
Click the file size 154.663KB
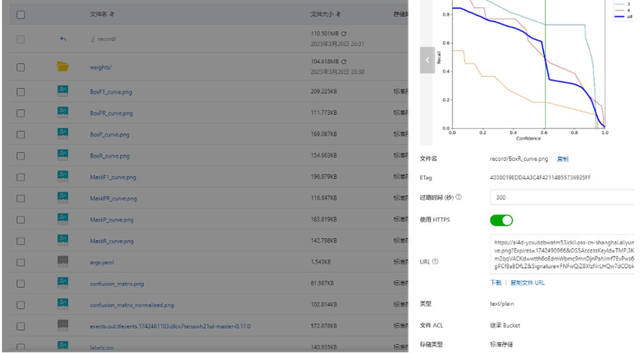point(323,155)
